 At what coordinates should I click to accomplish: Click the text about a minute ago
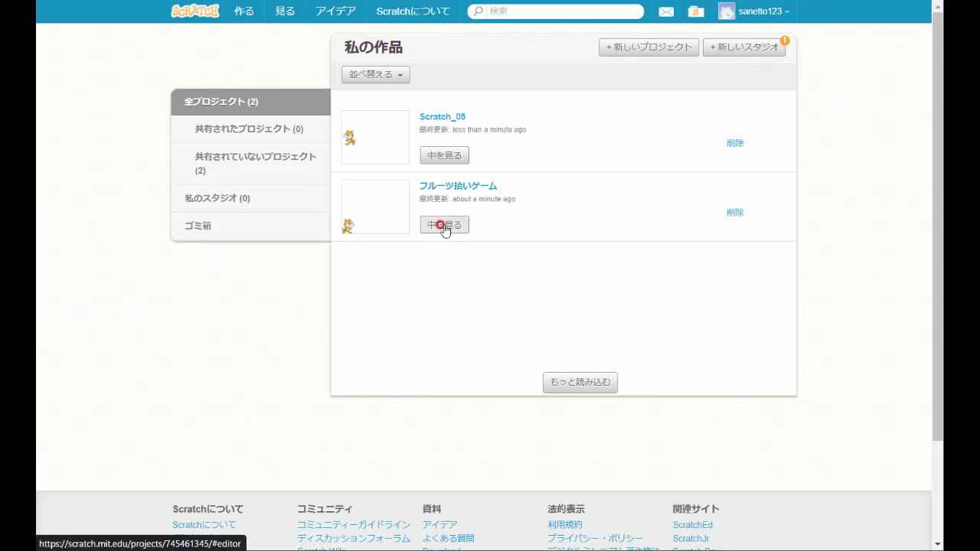[x=484, y=199]
